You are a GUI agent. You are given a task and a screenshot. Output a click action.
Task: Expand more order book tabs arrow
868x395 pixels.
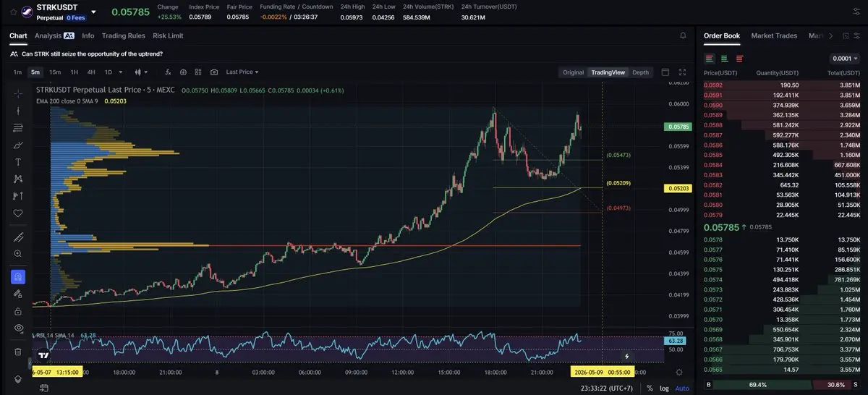(x=830, y=35)
